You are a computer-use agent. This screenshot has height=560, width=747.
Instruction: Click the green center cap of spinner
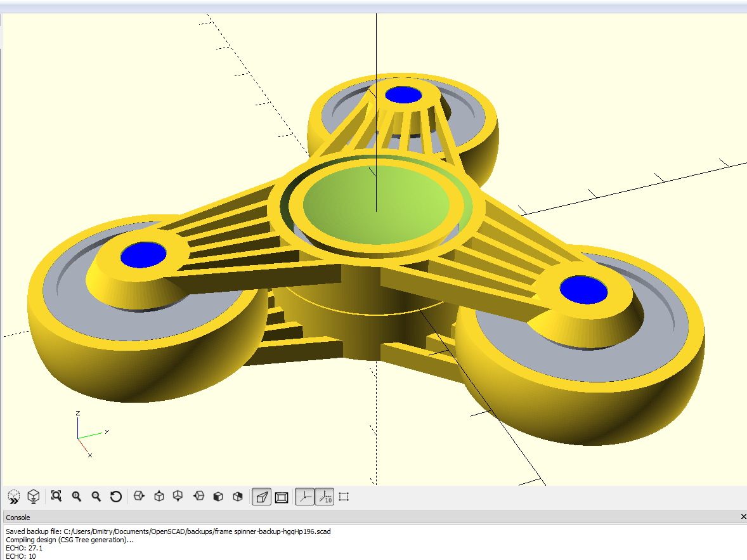pyautogui.click(x=376, y=205)
